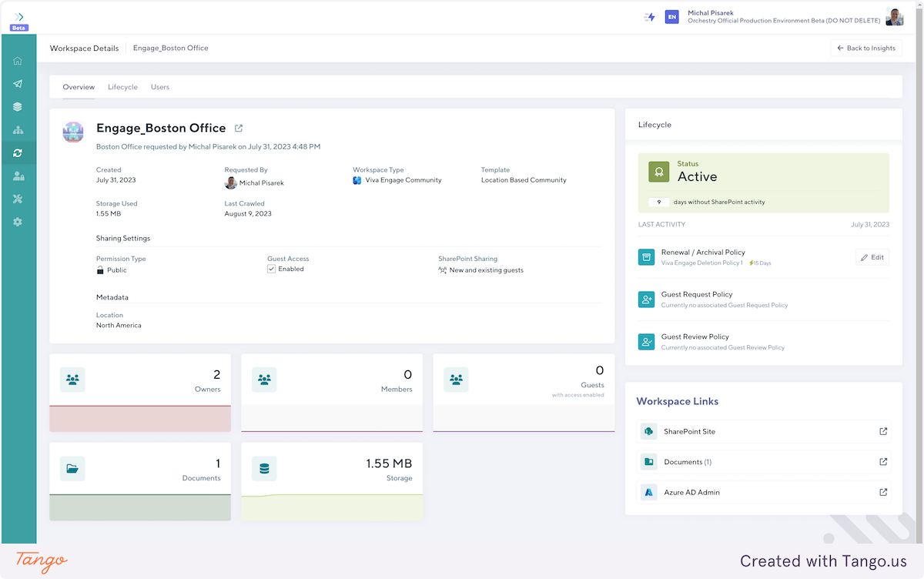
Task: Toggle the Guest Access Enabled checkbox
Action: pyautogui.click(x=271, y=269)
